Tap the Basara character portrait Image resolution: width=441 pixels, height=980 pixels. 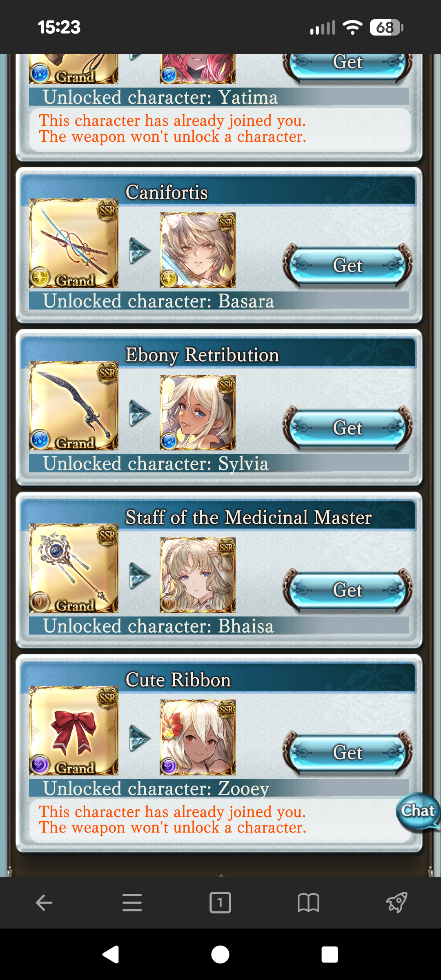(x=198, y=250)
